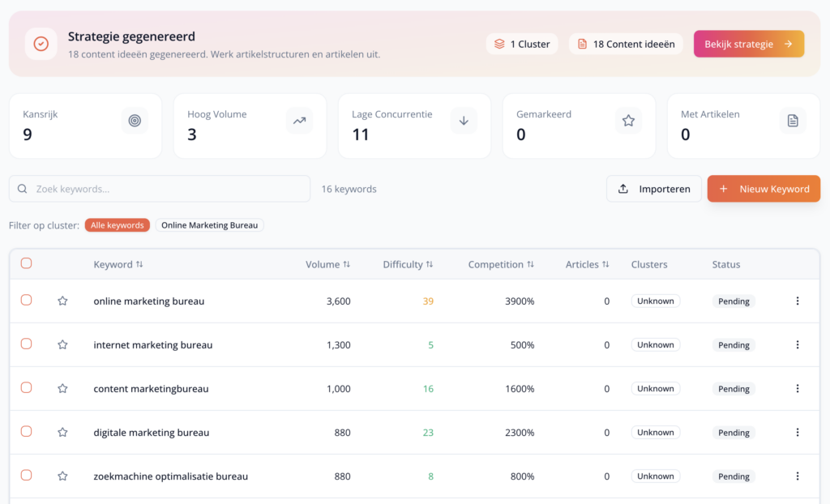Image resolution: width=830 pixels, height=504 pixels.
Task: Star the zoekmachine optimalisatie bureau keyword
Action: [62, 476]
